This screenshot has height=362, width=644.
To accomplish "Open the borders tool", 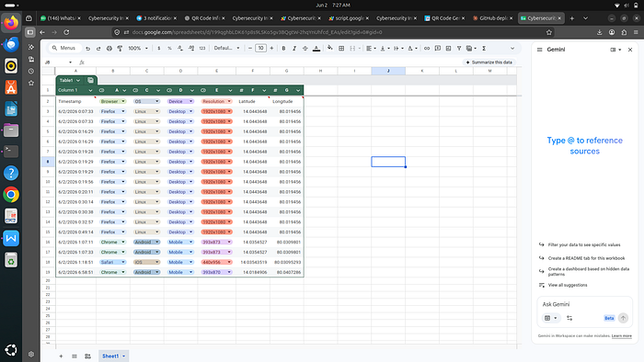I will tap(341, 49).
